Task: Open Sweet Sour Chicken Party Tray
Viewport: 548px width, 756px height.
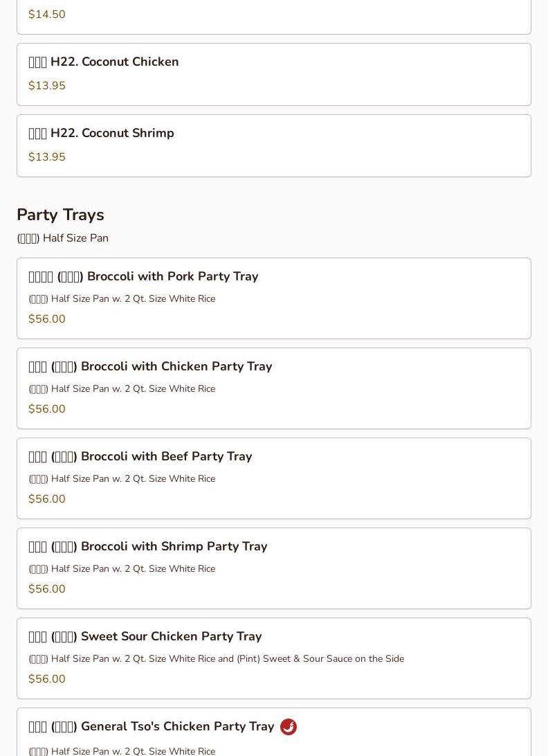Action: tap(145, 637)
